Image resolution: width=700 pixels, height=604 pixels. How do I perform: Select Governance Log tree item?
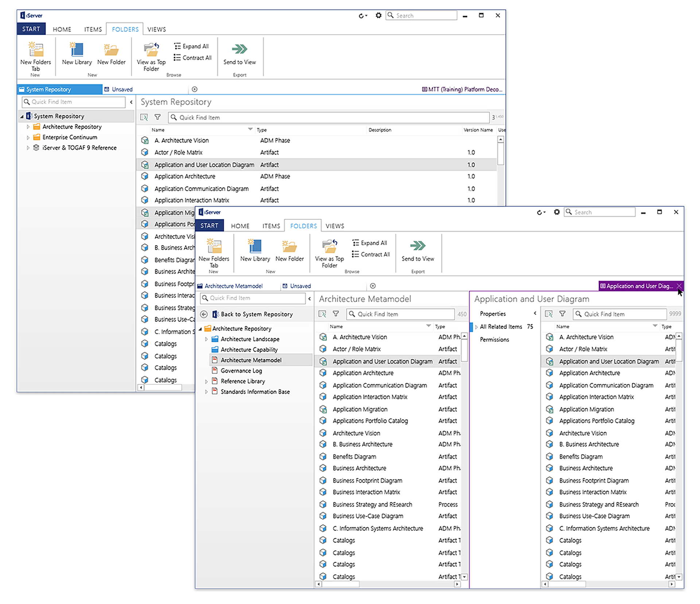point(241,371)
